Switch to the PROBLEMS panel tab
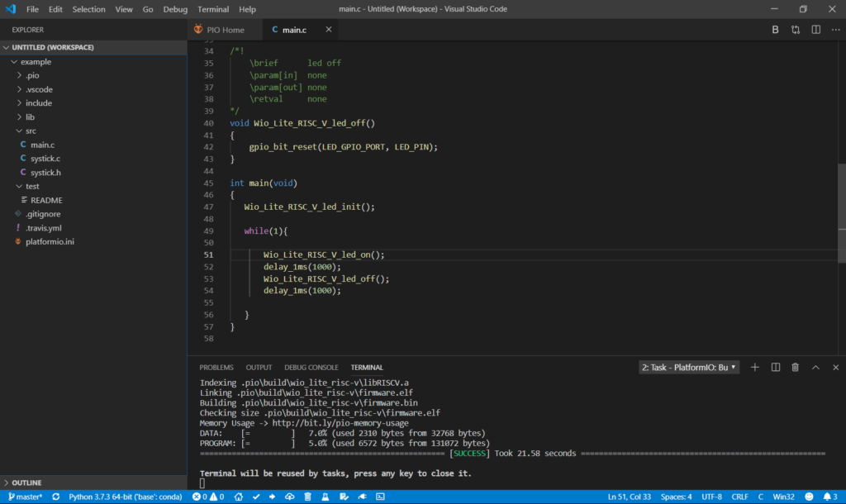The height and width of the screenshot is (504, 846). click(x=216, y=367)
